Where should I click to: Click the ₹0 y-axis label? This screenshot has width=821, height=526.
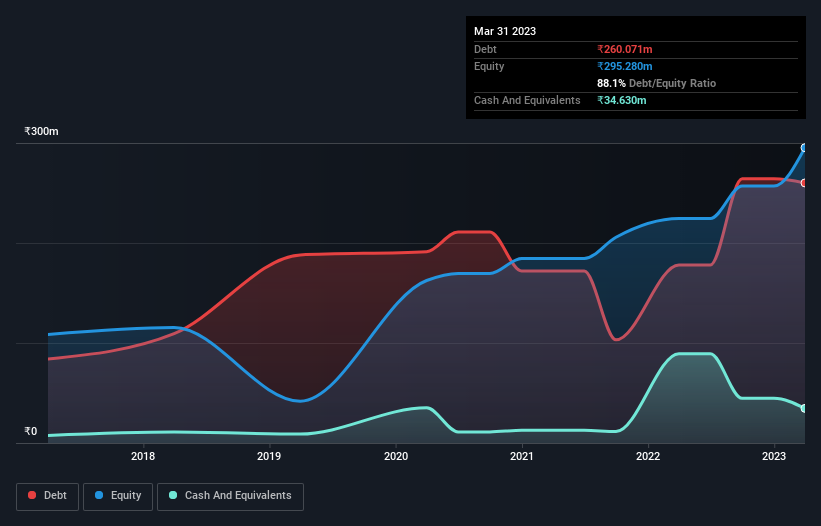(x=31, y=431)
